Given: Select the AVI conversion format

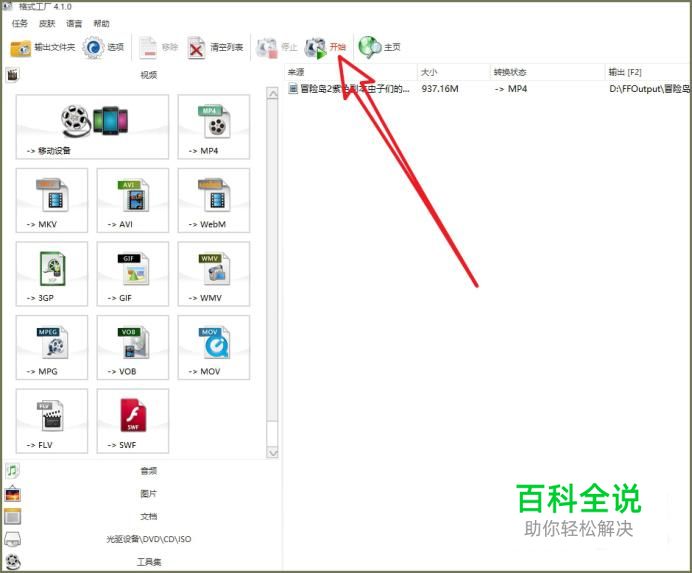Looking at the screenshot, I should [x=133, y=200].
